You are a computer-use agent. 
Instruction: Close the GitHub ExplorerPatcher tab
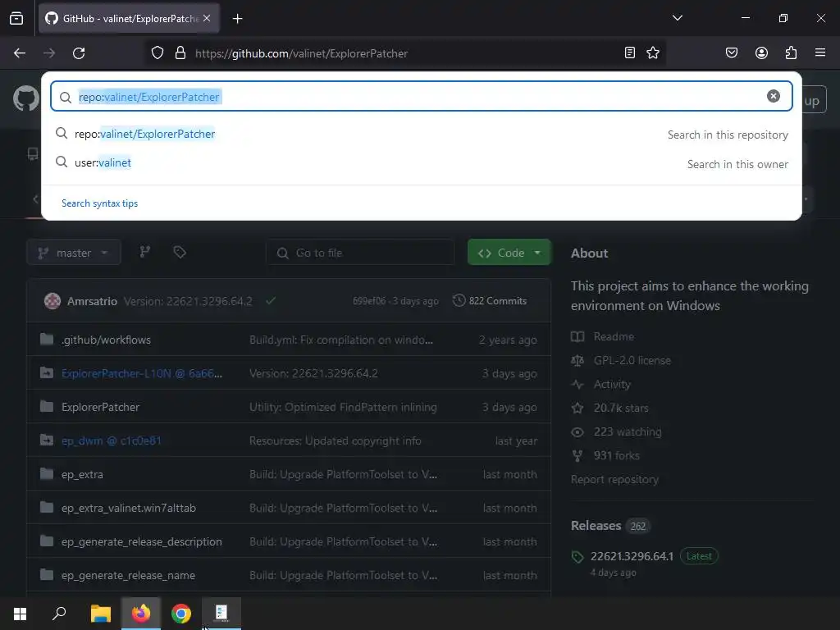click(x=207, y=18)
